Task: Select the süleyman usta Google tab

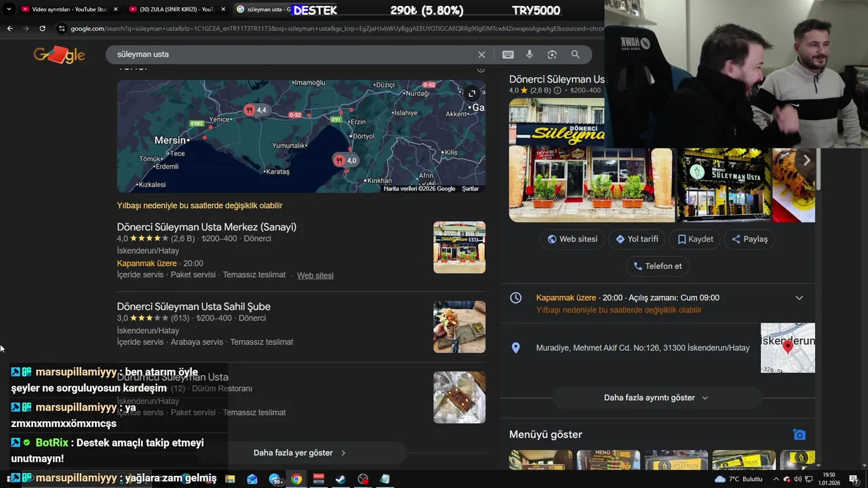Action: pos(264,9)
